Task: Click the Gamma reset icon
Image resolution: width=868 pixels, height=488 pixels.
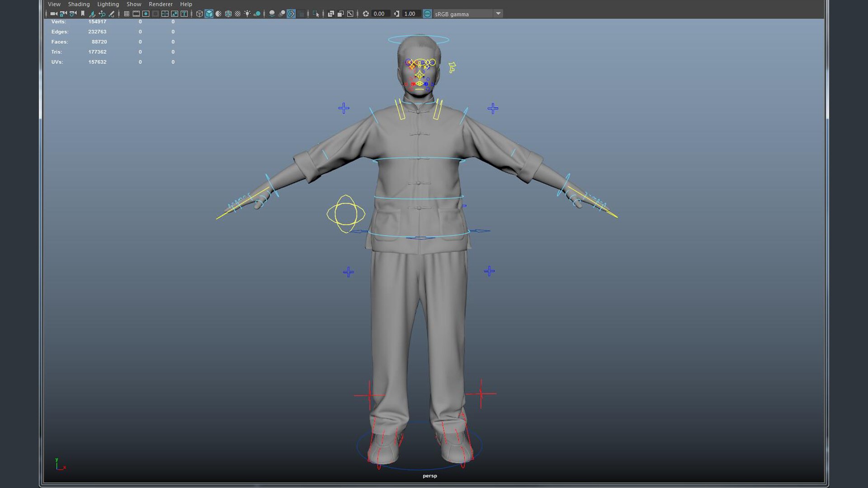Action: point(396,14)
